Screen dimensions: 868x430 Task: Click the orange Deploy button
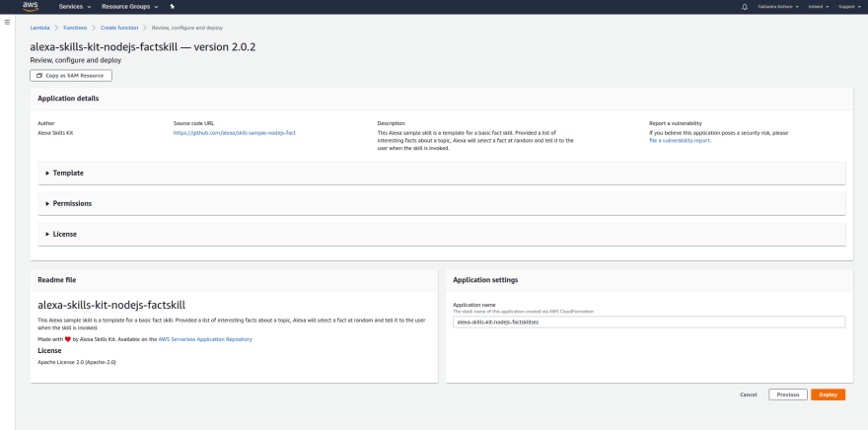[x=829, y=394]
